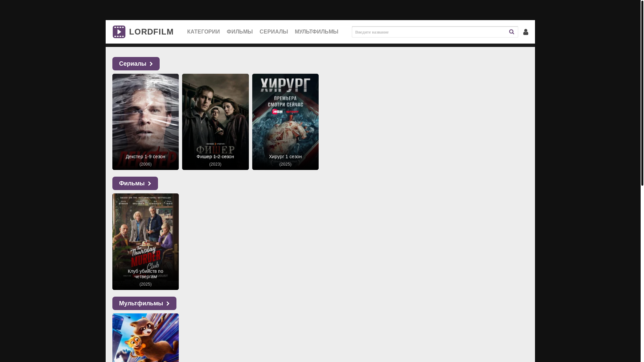Viewport: 644px width, 362px height.
Task: Open the Хирург 1 сезон poster
Action: [x=285, y=122]
